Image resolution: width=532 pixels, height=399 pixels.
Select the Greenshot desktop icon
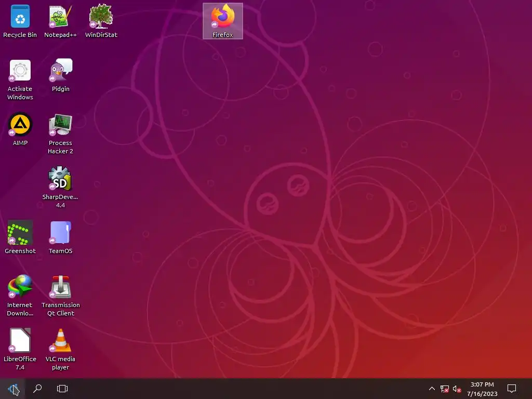tap(20, 237)
